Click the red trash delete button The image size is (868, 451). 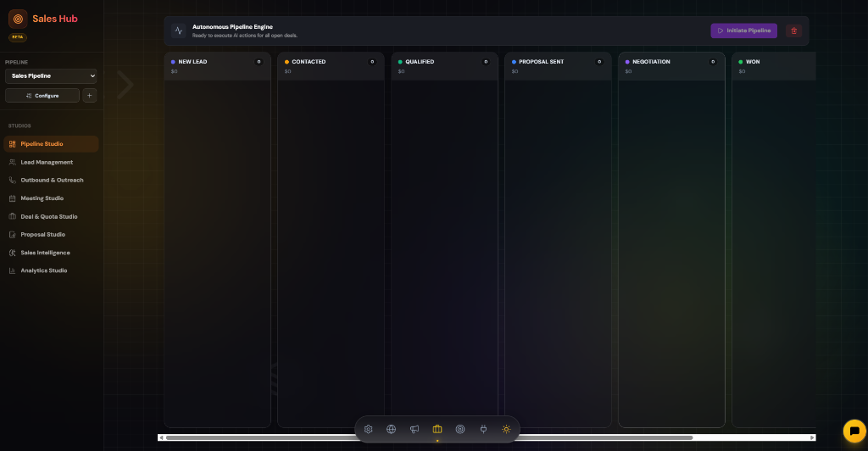tap(793, 31)
